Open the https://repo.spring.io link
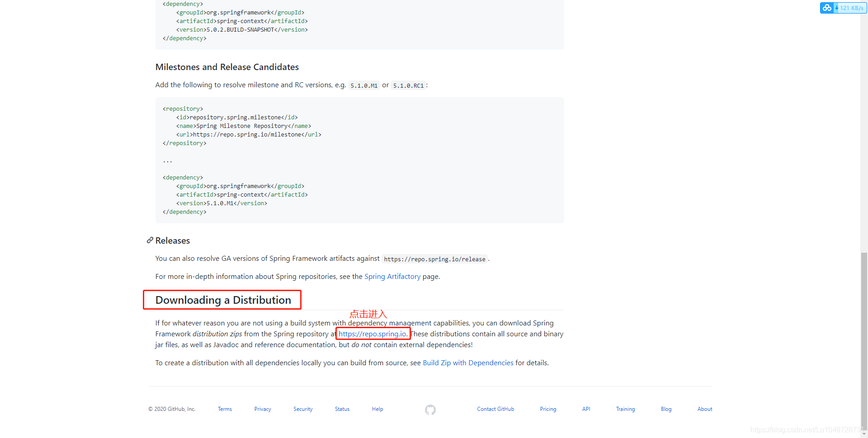868x438 pixels. tap(373, 334)
